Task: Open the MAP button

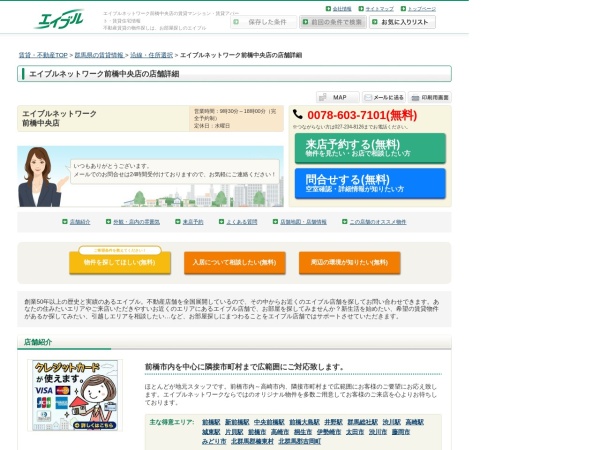Action: point(338,97)
